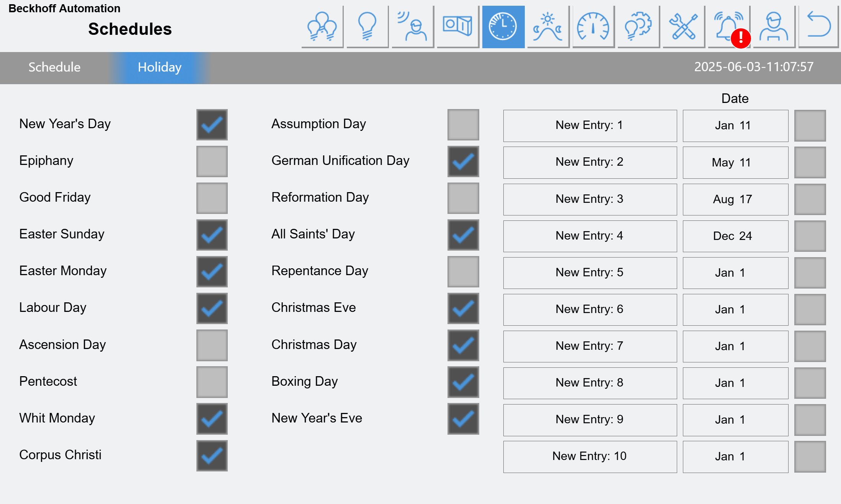Screen dimensions: 841x504
Task: Enable Repentance Day checkbox
Action: pos(463,272)
